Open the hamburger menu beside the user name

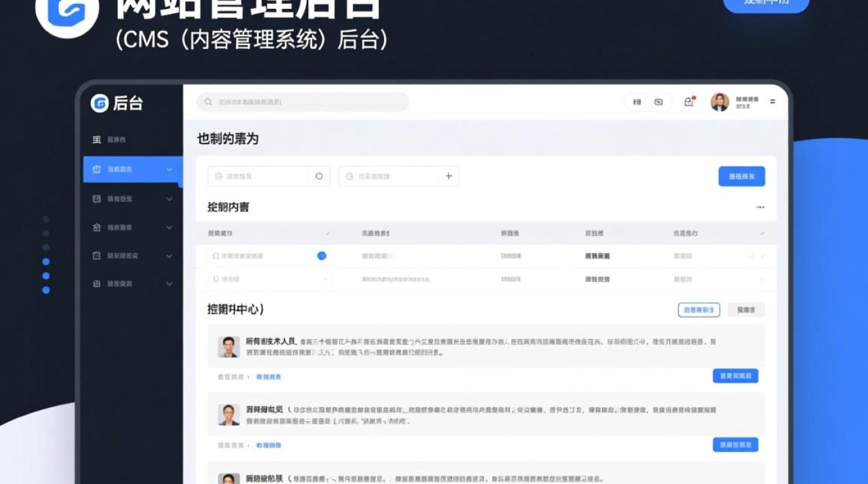(x=772, y=102)
